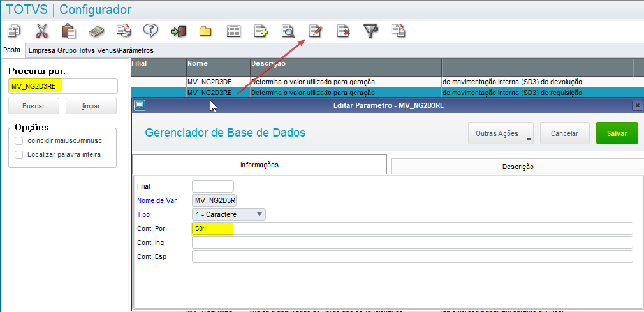Screen dimensions: 644x312
Task: Open Help question mark icon
Action: pyautogui.click(x=150, y=31)
